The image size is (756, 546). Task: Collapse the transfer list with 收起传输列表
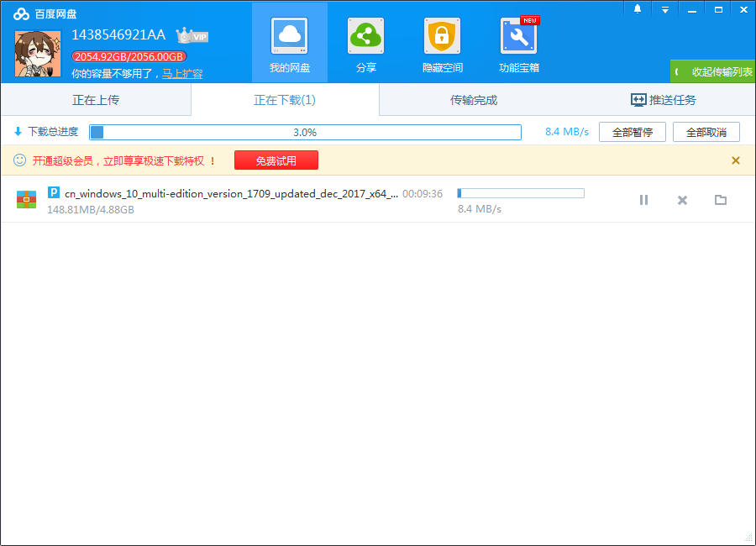tap(713, 72)
